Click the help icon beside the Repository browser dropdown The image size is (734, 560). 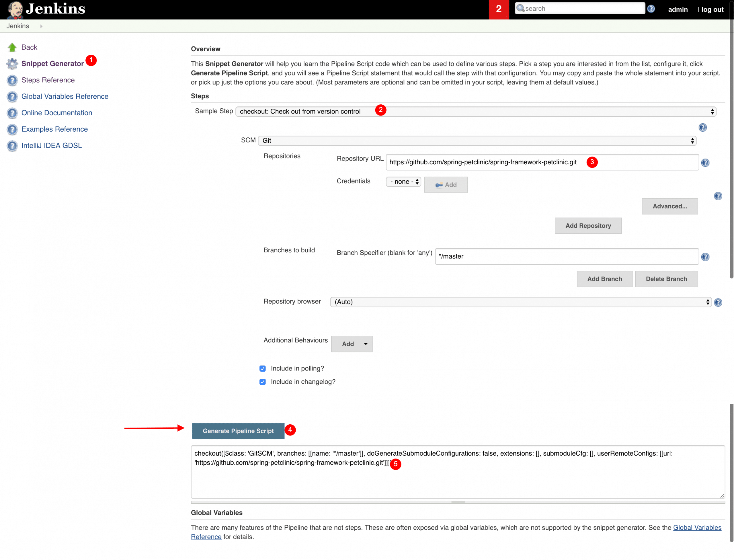pos(718,302)
